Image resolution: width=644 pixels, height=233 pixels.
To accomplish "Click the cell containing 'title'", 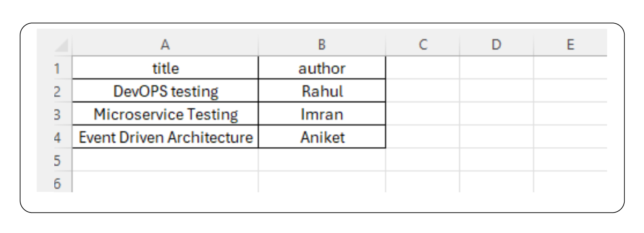I will click(166, 67).
